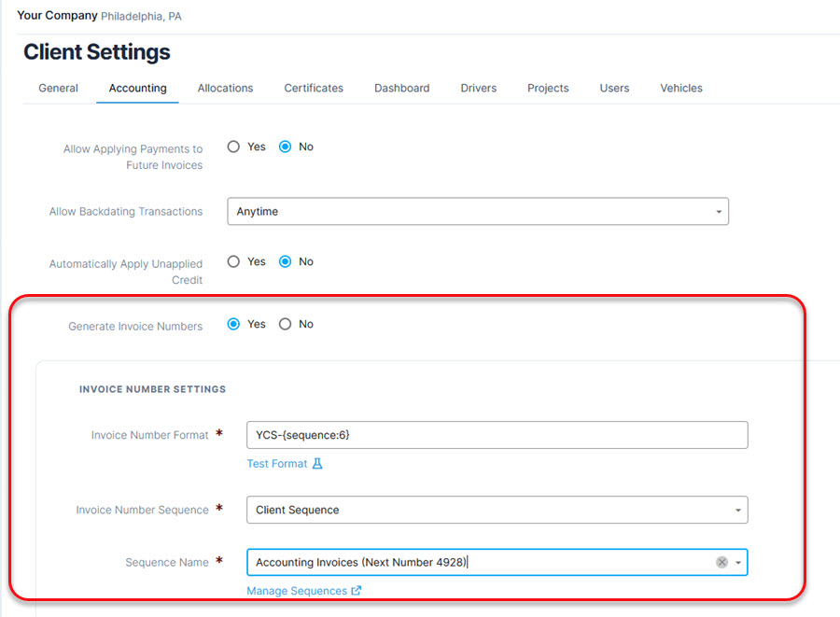Open the Manage Sequences link
The height and width of the screenshot is (617, 840).
pyautogui.click(x=296, y=591)
